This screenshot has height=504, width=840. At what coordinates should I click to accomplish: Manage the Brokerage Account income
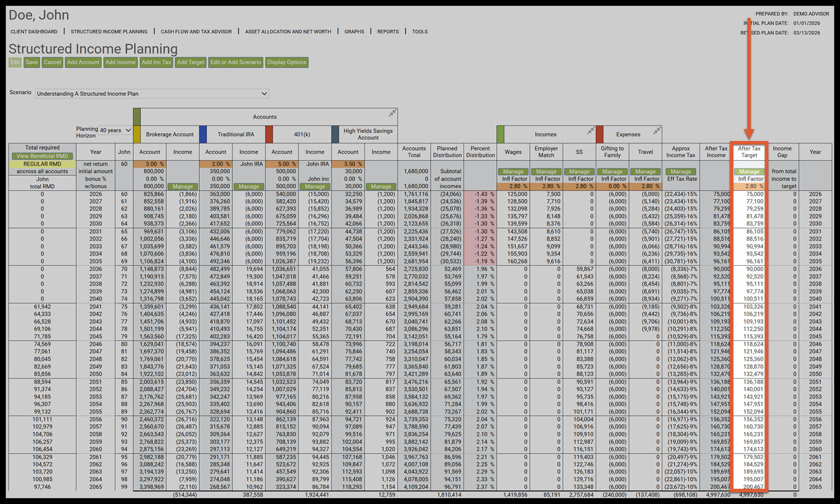(x=182, y=187)
